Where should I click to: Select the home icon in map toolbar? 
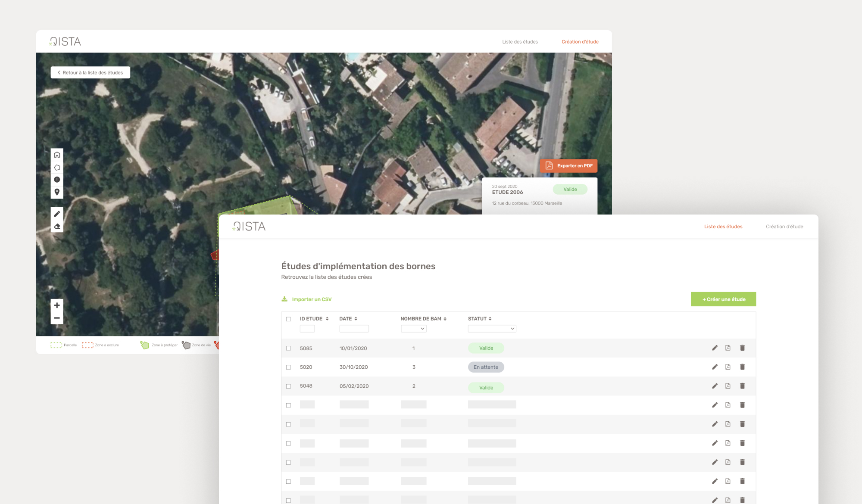pyautogui.click(x=57, y=155)
